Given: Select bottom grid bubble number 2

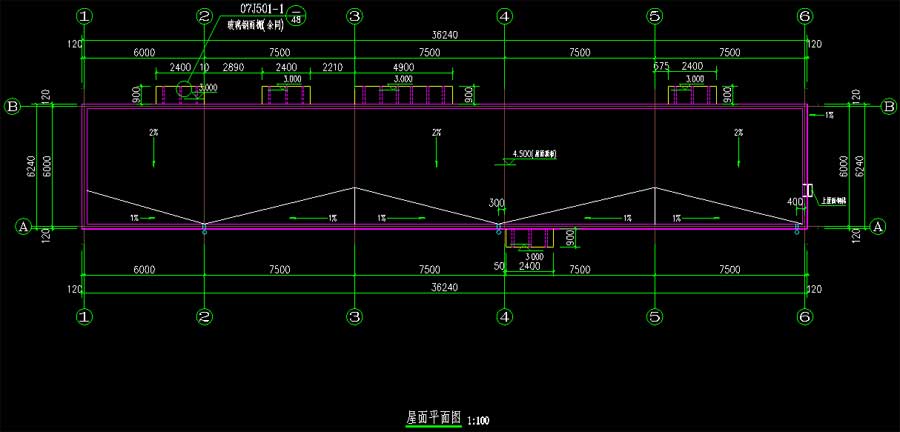Looking at the screenshot, I should (x=205, y=316).
